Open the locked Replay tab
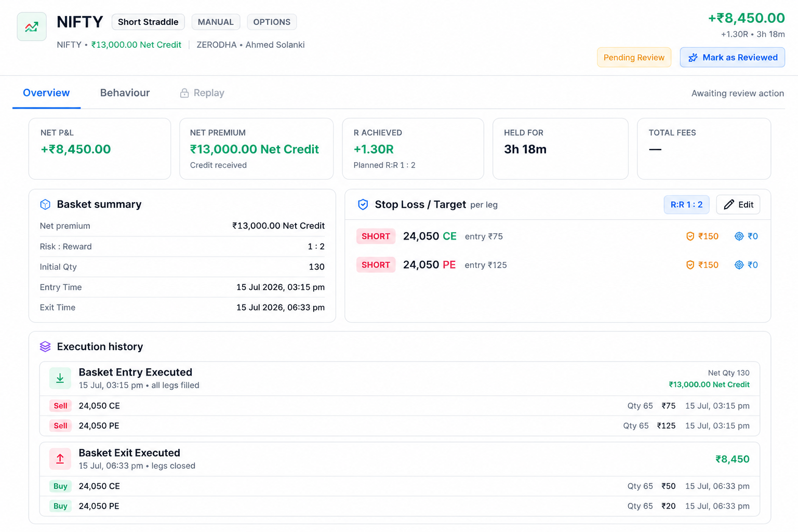Viewport: 798px width, 532px height. tap(202, 93)
